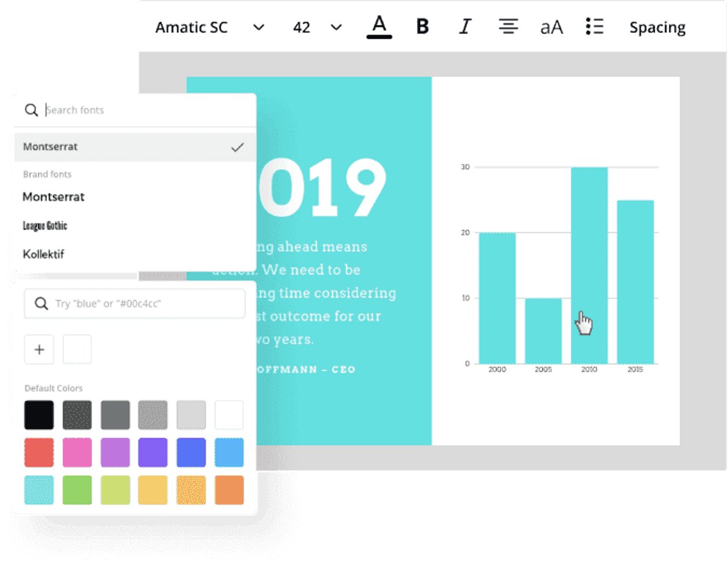728x566 pixels.
Task: Open the text color picker icon
Action: tap(379, 27)
